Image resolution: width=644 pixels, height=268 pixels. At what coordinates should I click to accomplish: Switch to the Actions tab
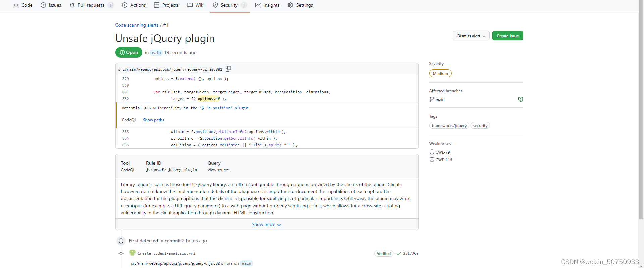click(134, 5)
